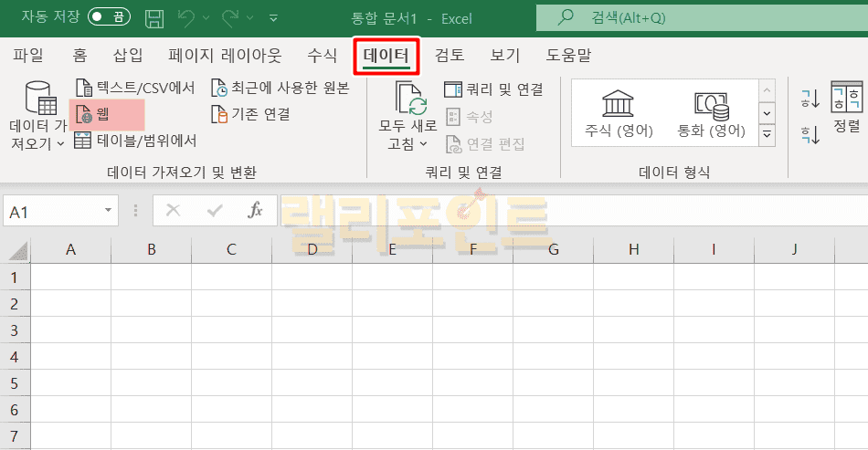
Task: Click 기존 연결 existing connections
Action: pos(219,114)
